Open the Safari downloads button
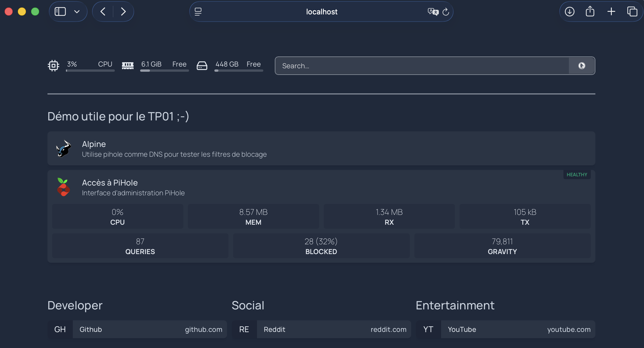 (569, 12)
